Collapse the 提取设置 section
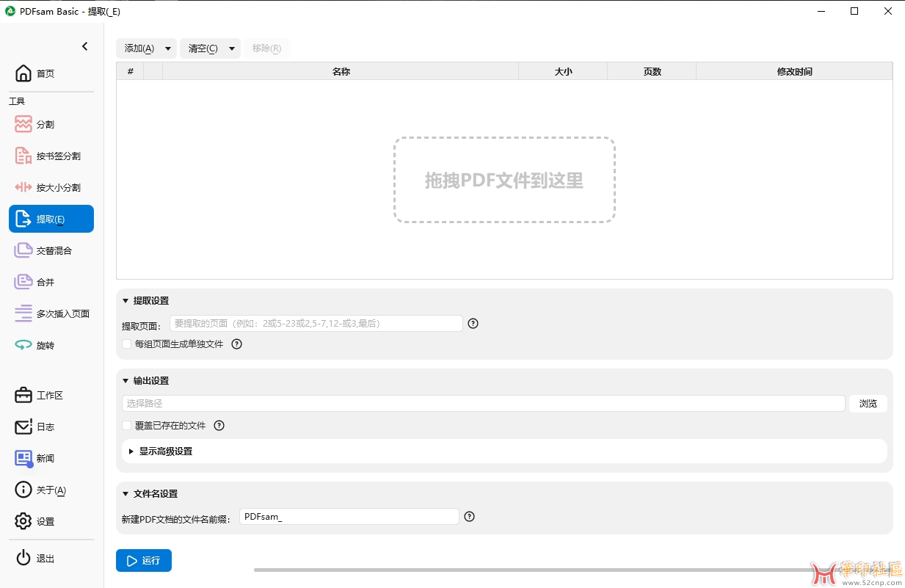The width and height of the screenshot is (905, 588). click(x=126, y=301)
